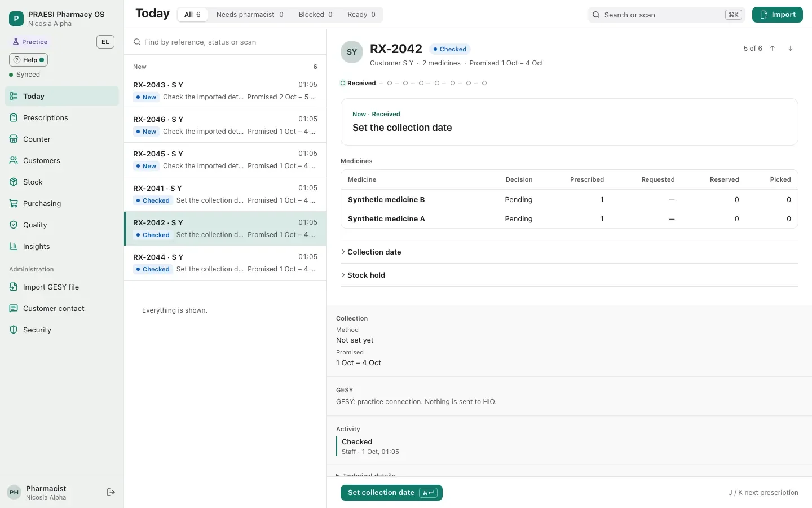This screenshot has height=508, width=812.
Task: Click the Security shield icon
Action: (14, 330)
